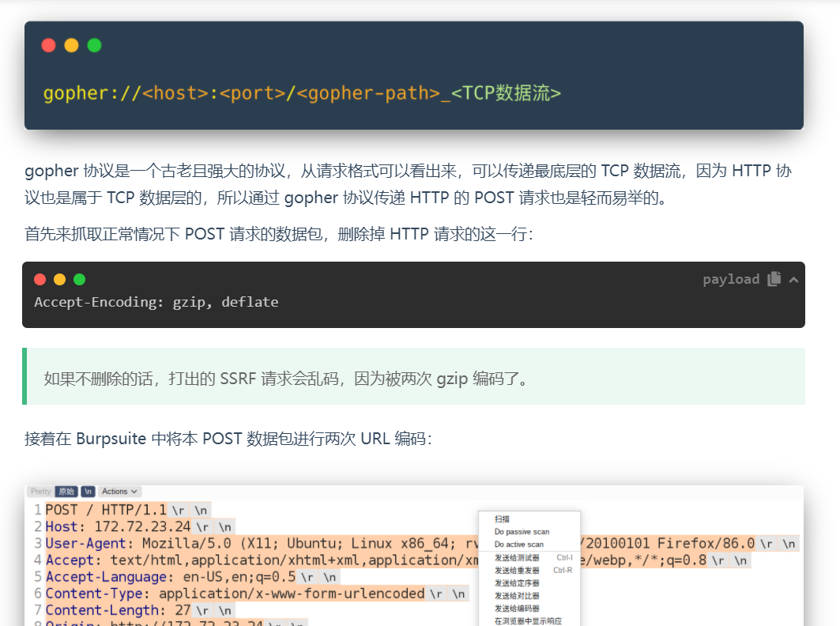Toggle the Pretty view in Burp editor
This screenshot has width=840, height=626.
pos(40,492)
